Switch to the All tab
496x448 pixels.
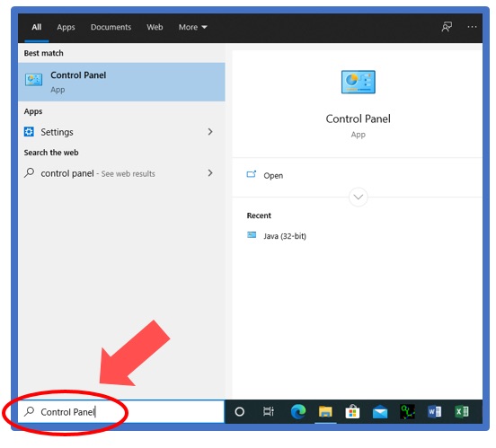click(x=36, y=27)
